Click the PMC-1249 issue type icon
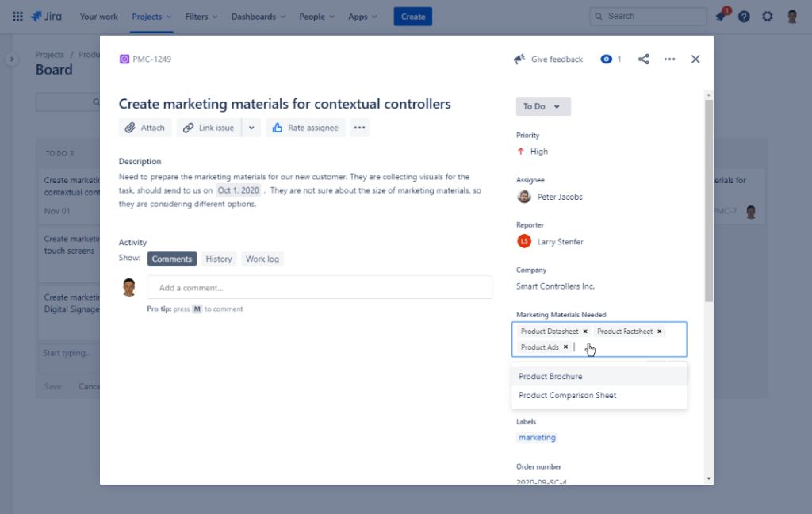The width and height of the screenshot is (812, 514). (x=124, y=59)
